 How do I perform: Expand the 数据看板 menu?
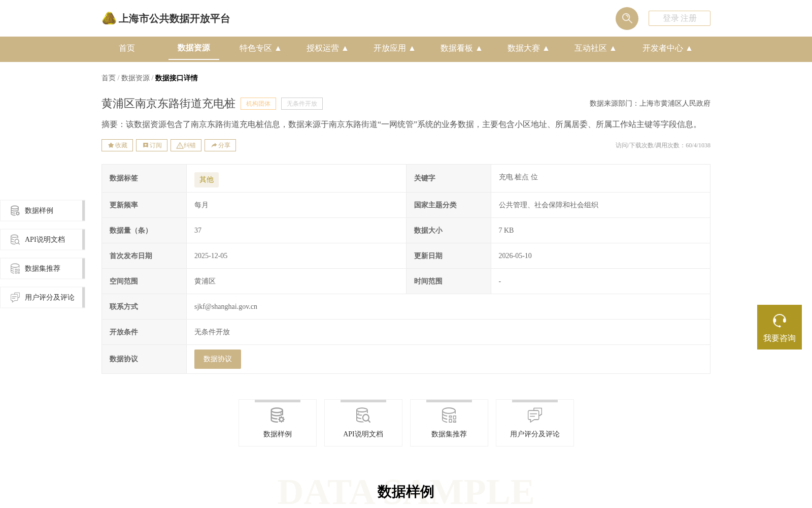(x=461, y=48)
